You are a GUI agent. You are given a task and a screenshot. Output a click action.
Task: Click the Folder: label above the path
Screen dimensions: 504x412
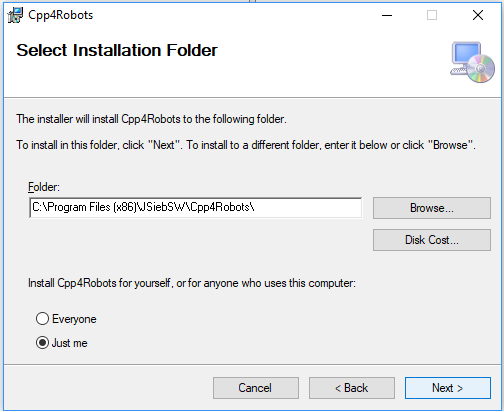44,187
